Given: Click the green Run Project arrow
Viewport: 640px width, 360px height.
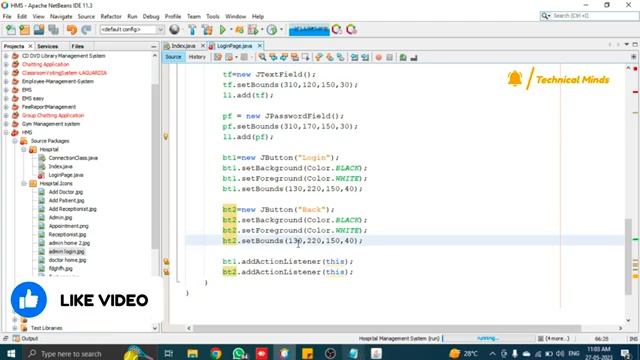Looking at the screenshot, I should (222, 29).
